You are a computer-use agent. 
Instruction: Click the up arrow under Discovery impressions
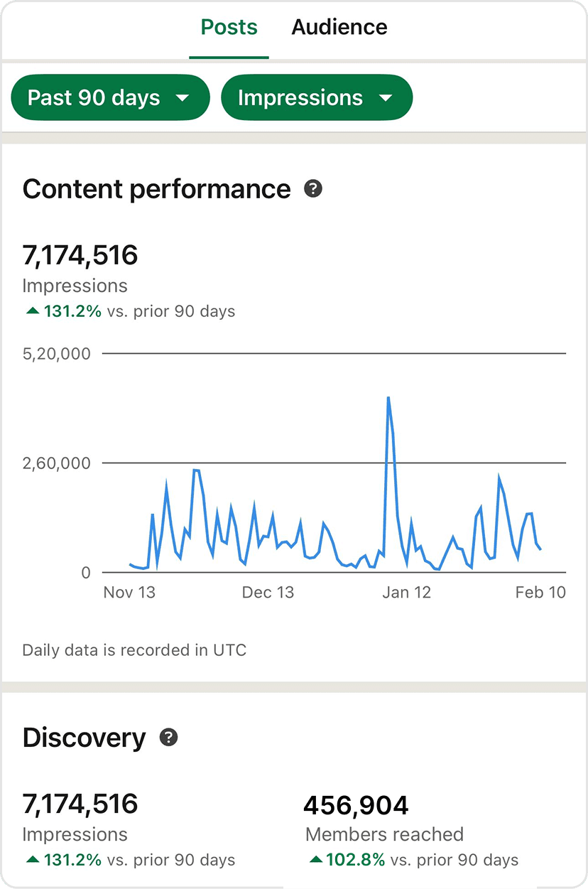pos(32,860)
